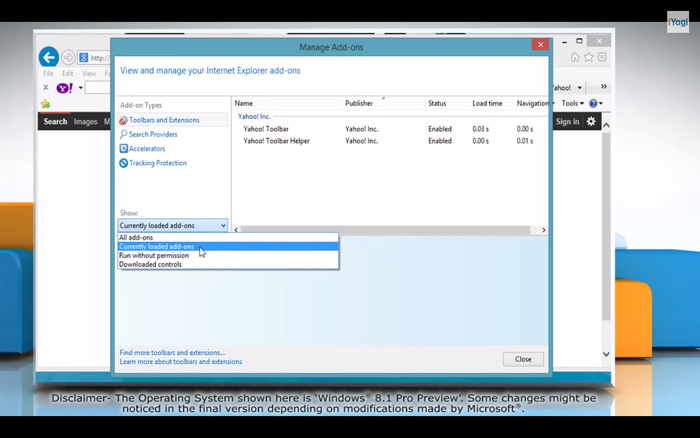
Task: Click the blue Help question mark icon
Action: pos(594,103)
